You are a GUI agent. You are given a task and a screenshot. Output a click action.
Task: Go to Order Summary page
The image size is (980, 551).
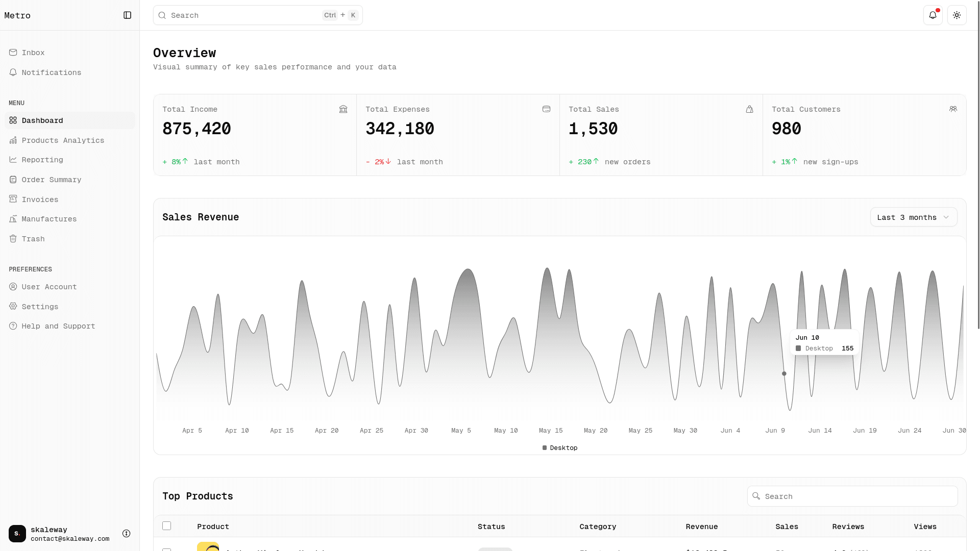point(51,180)
